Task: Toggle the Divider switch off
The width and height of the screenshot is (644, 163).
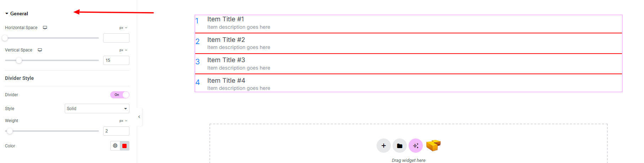Action: [120, 95]
